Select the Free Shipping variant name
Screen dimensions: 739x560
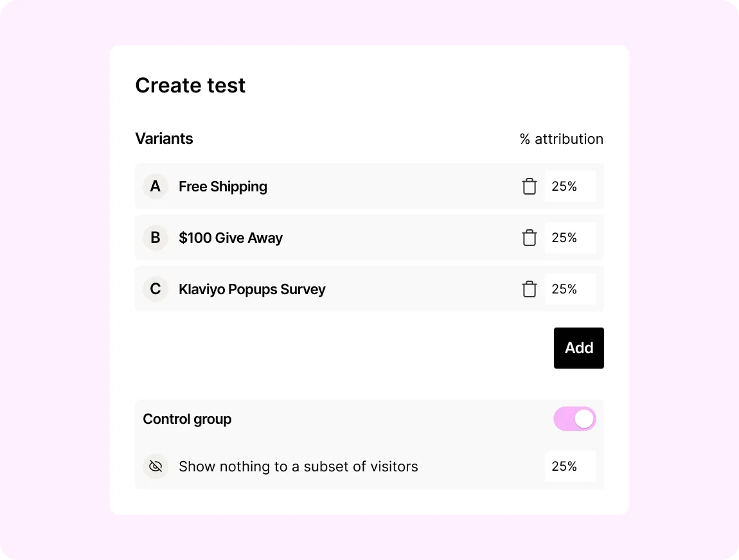[x=222, y=186]
